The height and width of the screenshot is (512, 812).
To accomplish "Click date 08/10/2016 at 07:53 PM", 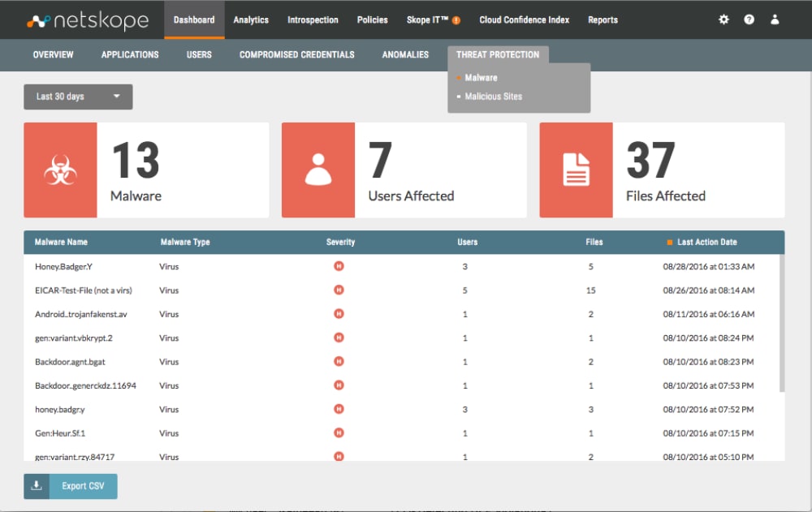I will point(708,385).
